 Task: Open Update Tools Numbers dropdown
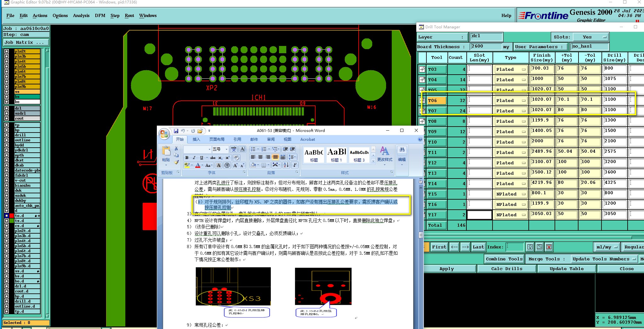pos(604,259)
